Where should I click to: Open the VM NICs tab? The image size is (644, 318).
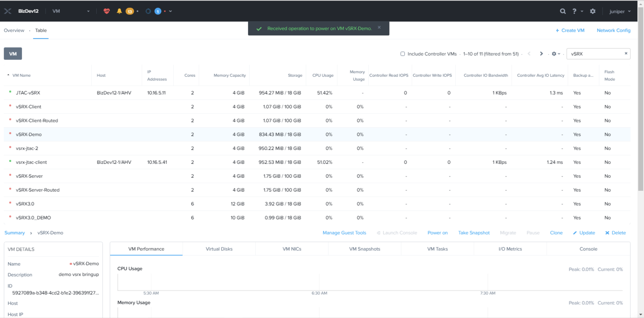click(292, 249)
